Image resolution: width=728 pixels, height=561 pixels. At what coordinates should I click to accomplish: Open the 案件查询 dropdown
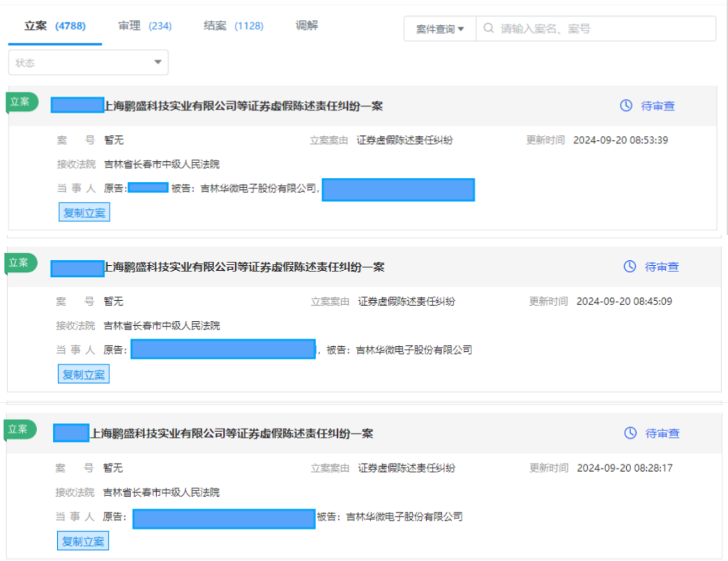(440, 29)
